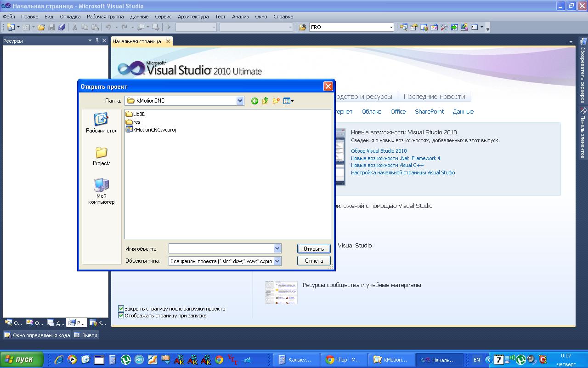
Task: Click the Save toolbar icon
Action: 51,27
